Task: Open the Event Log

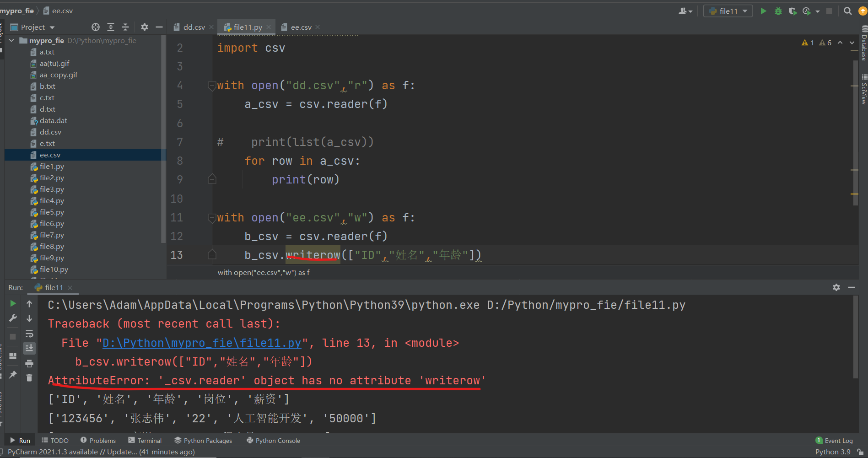Action: (x=834, y=441)
